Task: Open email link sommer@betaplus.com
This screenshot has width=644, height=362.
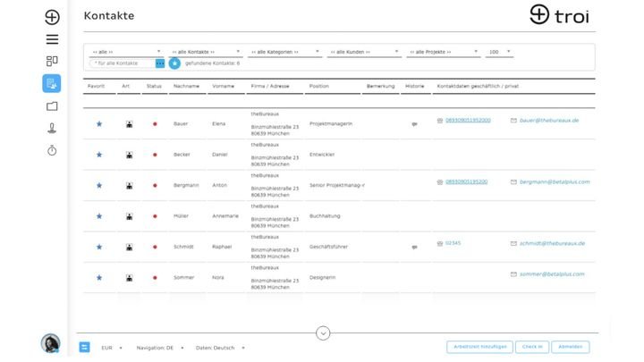Action: point(552,274)
